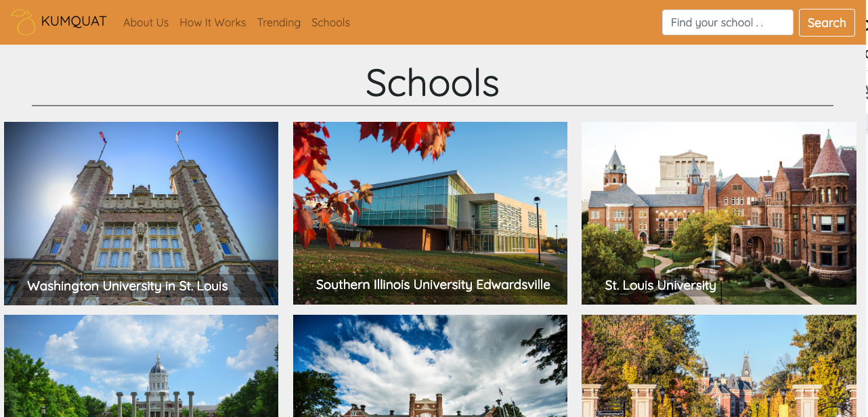Screen dimensions: 868x417
Task: Click the Kumquat fruit logo icon
Action: [x=24, y=22]
